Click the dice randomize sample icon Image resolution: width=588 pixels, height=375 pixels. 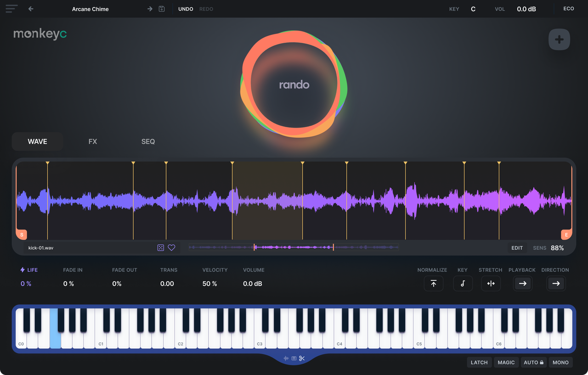[x=160, y=248]
